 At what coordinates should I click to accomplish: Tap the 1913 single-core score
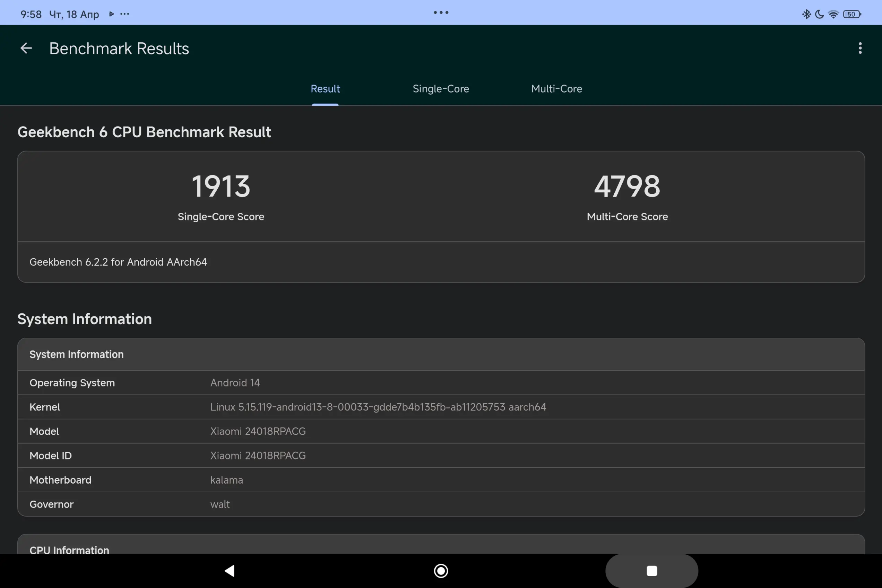(221, 187)
